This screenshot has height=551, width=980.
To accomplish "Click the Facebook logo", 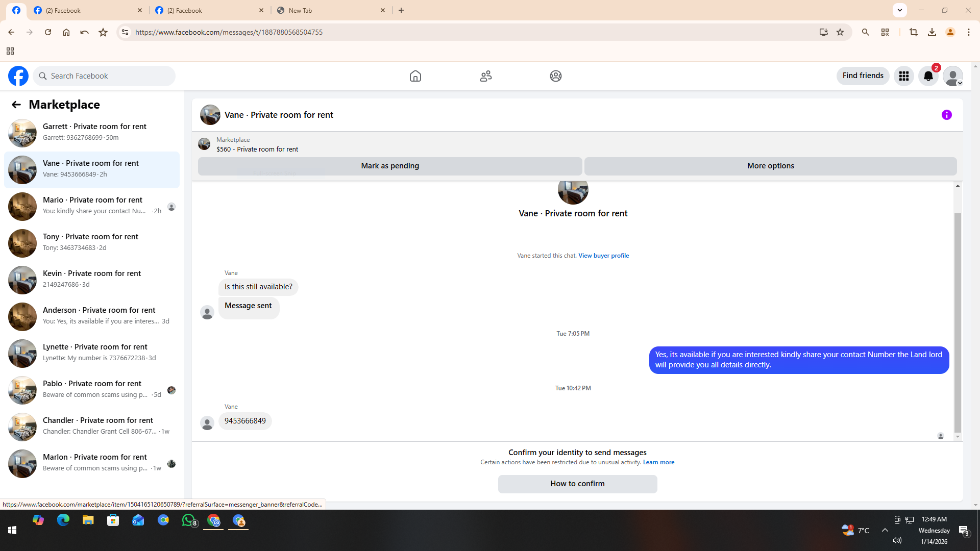I will [18, 76].
